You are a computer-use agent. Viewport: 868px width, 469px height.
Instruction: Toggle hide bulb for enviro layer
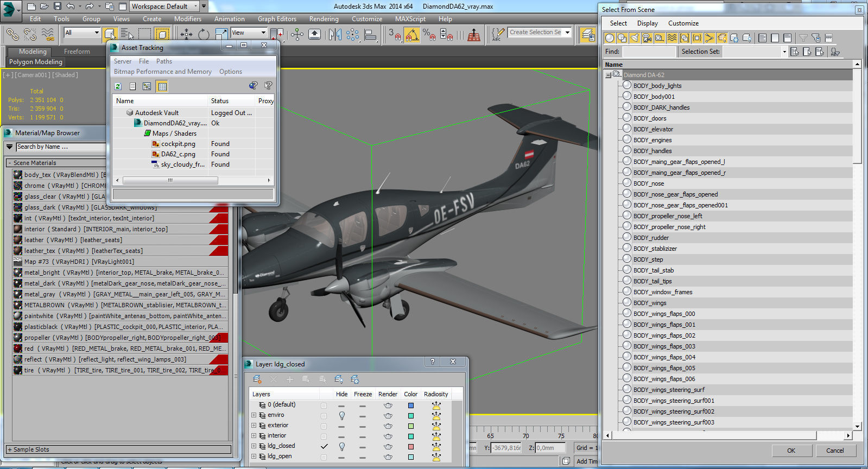coord(341,415)
